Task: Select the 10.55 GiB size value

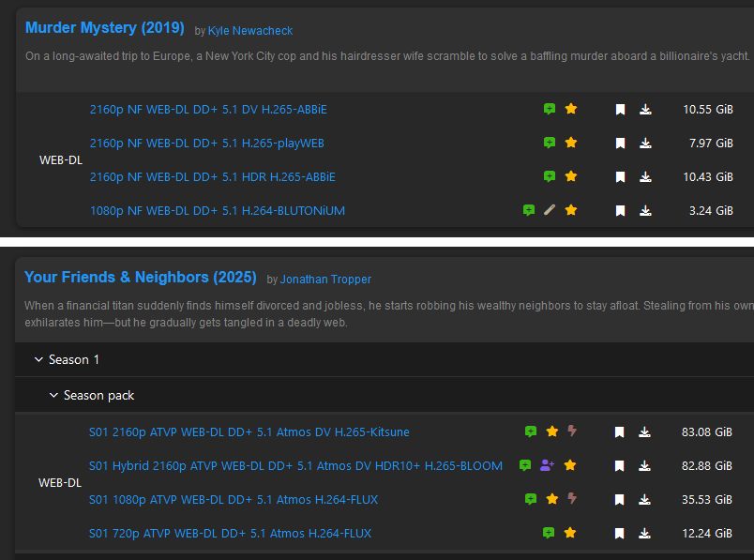Action: point(708,109)
